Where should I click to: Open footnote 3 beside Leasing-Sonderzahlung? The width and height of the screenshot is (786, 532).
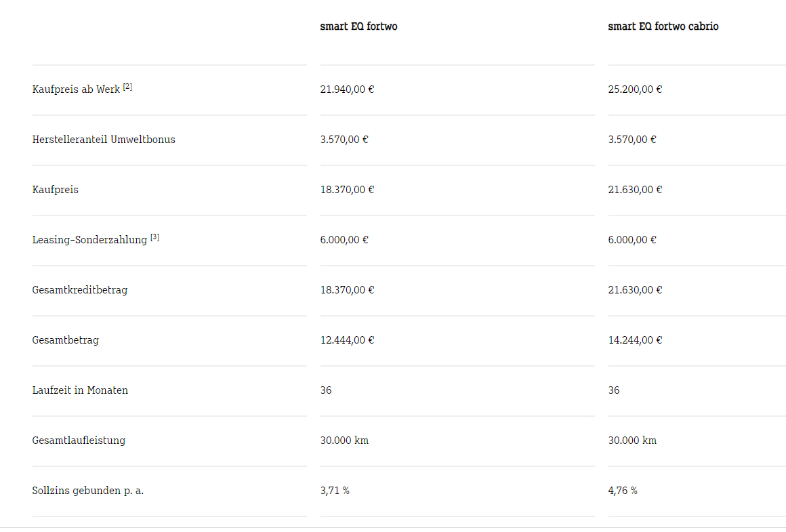coord(154,237)
